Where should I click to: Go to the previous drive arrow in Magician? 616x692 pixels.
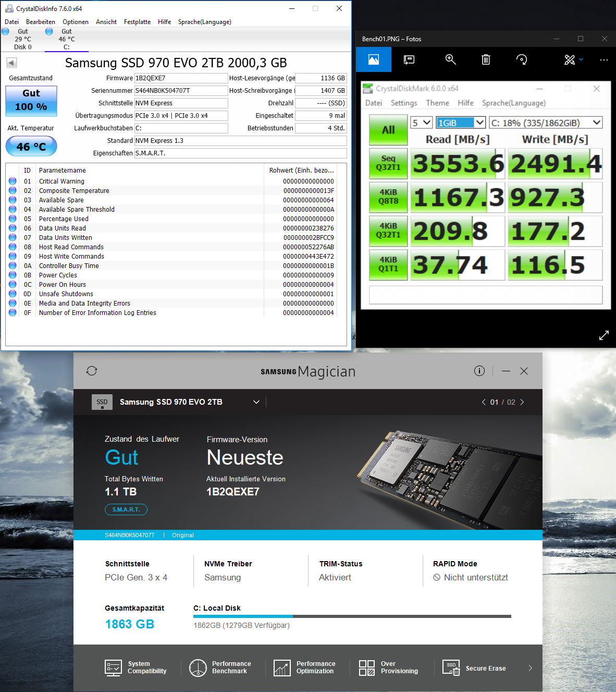coord(484,402)
